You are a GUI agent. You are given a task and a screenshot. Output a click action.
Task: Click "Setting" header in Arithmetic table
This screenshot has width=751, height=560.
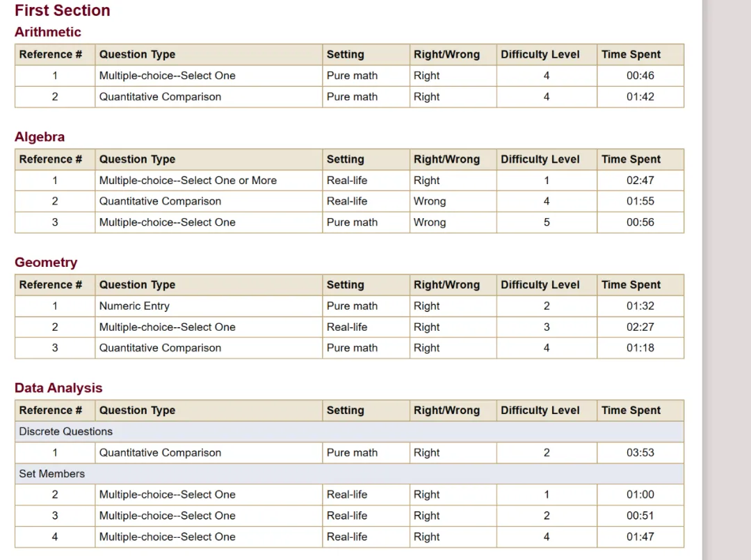tap(345, 55)
